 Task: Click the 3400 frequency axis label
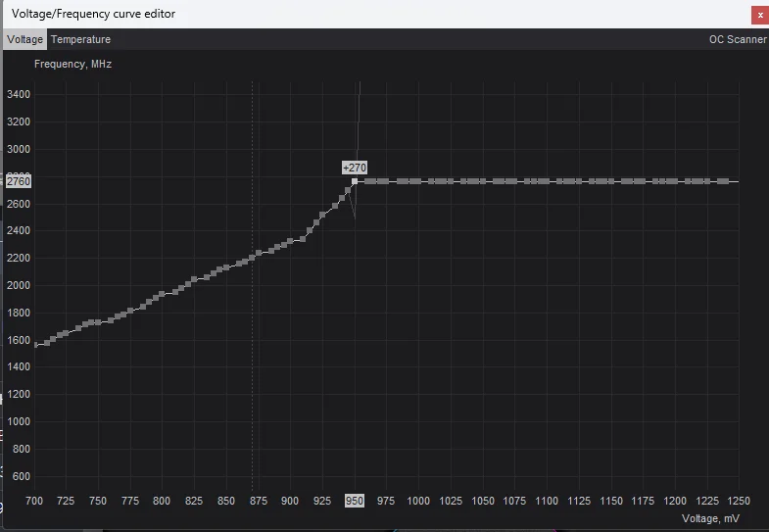19,94
